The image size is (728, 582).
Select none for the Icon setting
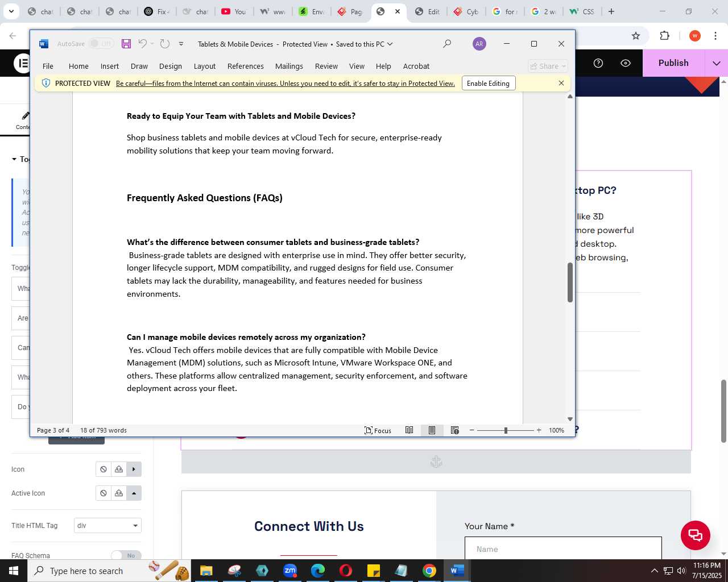click(x=104, y=469)
